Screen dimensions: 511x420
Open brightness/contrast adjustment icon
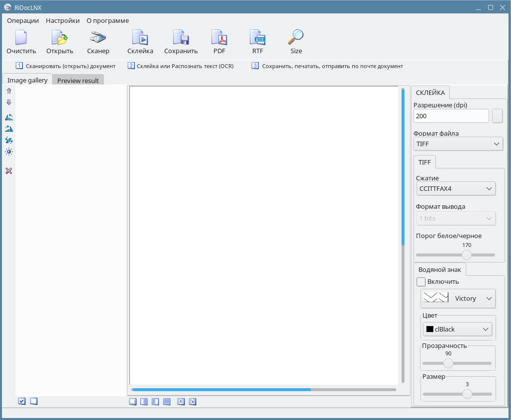(x=9, y=152)
